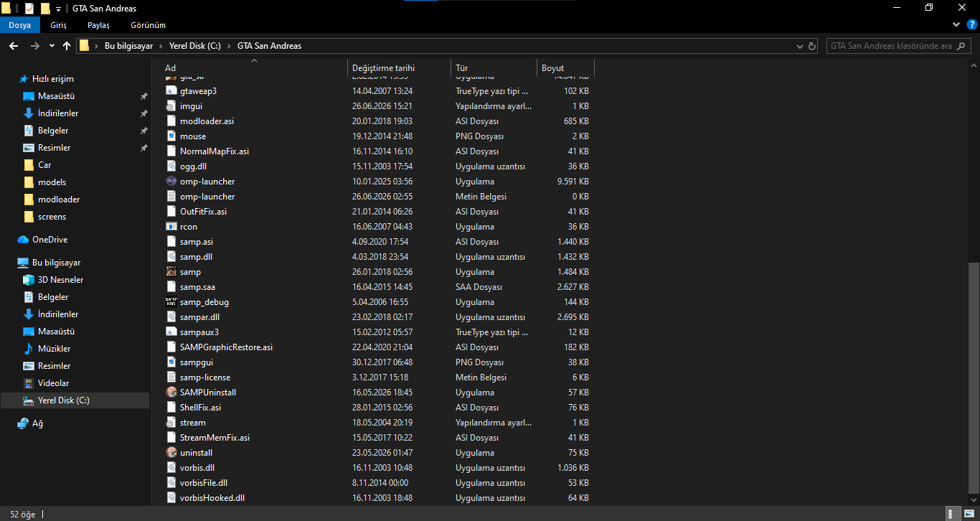Image resolution: width=980 pixels, height=521 pixels.
Task: Switch to details view in status bar
Action: click(951, 514)
